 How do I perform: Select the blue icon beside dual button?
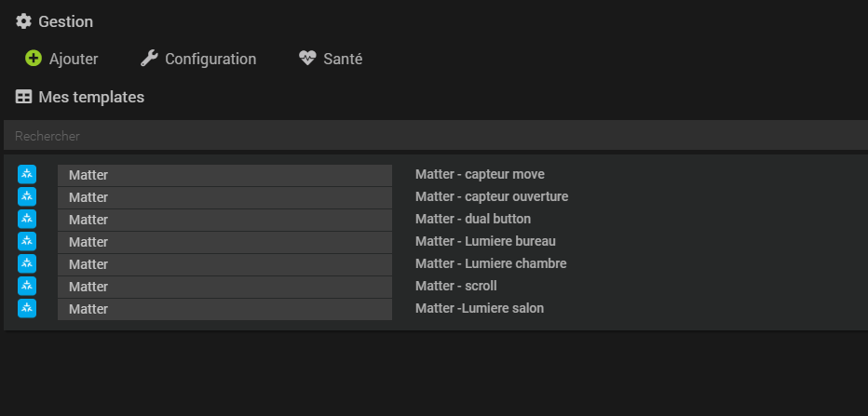pos(27,219)
